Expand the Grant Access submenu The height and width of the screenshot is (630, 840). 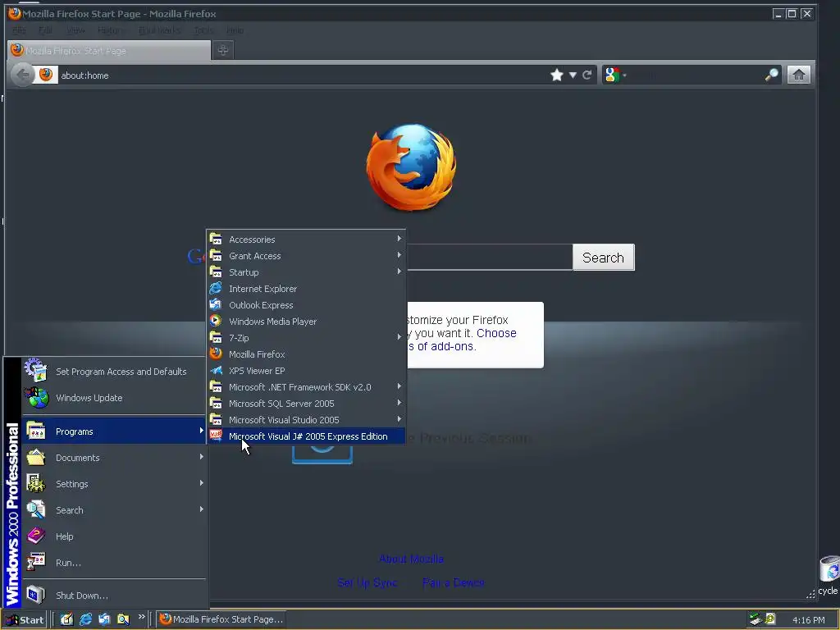(x=306, y=256)
